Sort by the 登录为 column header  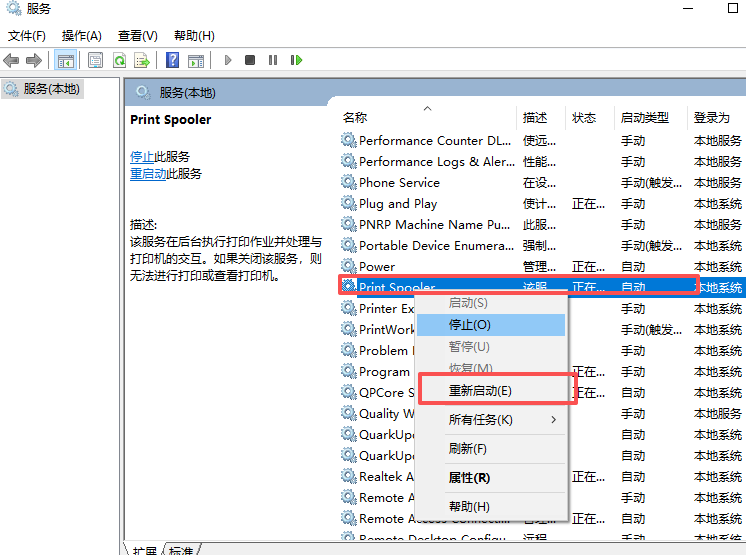[x=711, y=117]
